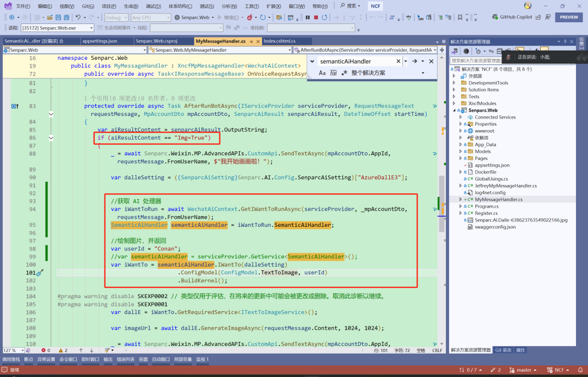Open the search scope dropdown (整个解决方案)
The height and width of the screenshot is (377, 588).
pyautogui.click(x=423, y=73)
